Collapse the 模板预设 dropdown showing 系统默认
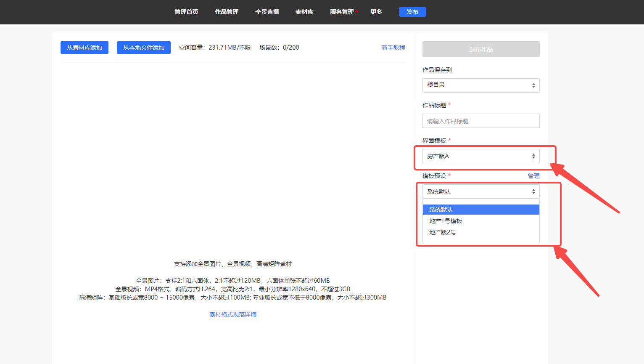644x364 pixels. 480,191
